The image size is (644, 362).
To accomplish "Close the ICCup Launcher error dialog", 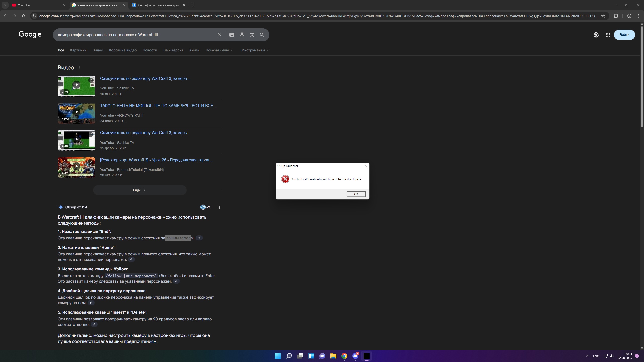I will point(366,166).
